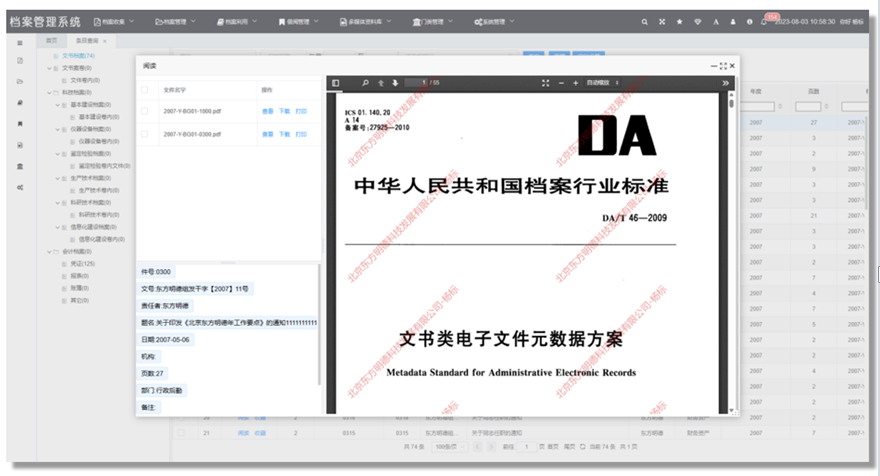Screen dimensions: 880x476
Task: Zoom in the PDF document
Action: point(576,83)
